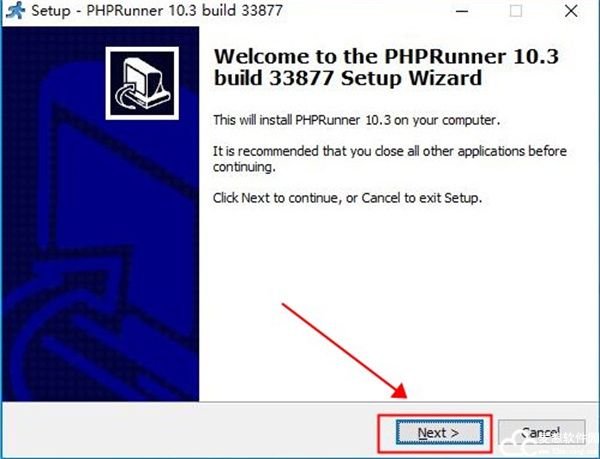600x459 pixels.
Task: Click the computer installer icon in banner
Action: pos(142,83)
